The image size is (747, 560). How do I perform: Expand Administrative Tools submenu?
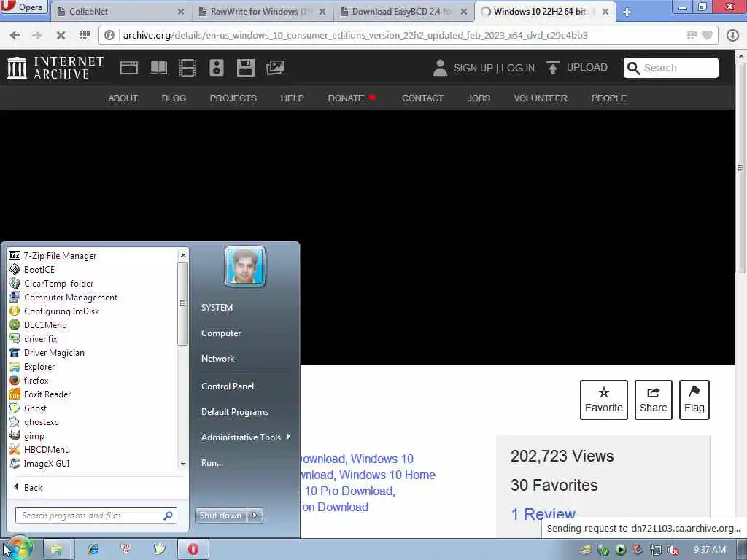point(245,437)
